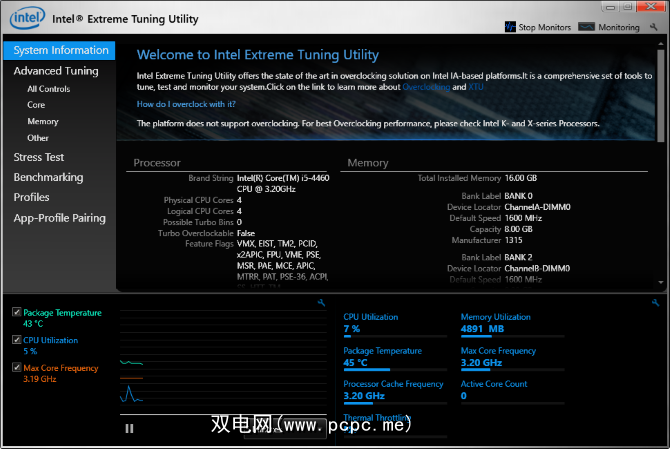This screenshot has width=670, height=449.
Task: Open graph panel wrench settings
Action: coord(321,302)
